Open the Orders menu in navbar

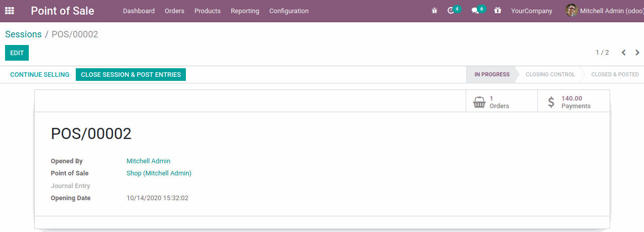point(174,11)
